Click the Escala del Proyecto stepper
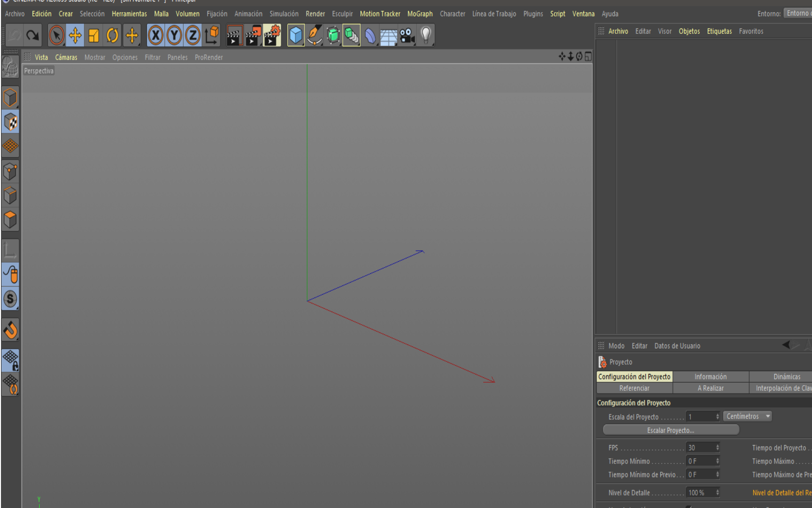The image size is (812, 508). 717,417
